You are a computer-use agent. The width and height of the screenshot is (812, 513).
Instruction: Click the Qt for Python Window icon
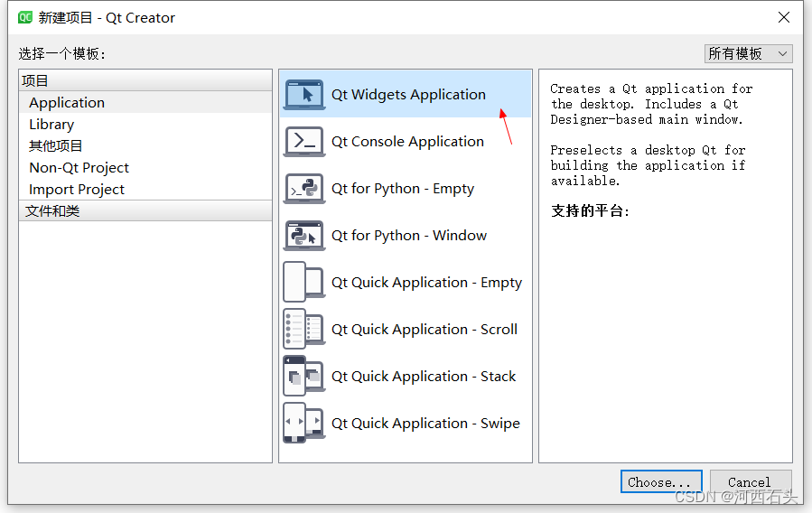304,236
